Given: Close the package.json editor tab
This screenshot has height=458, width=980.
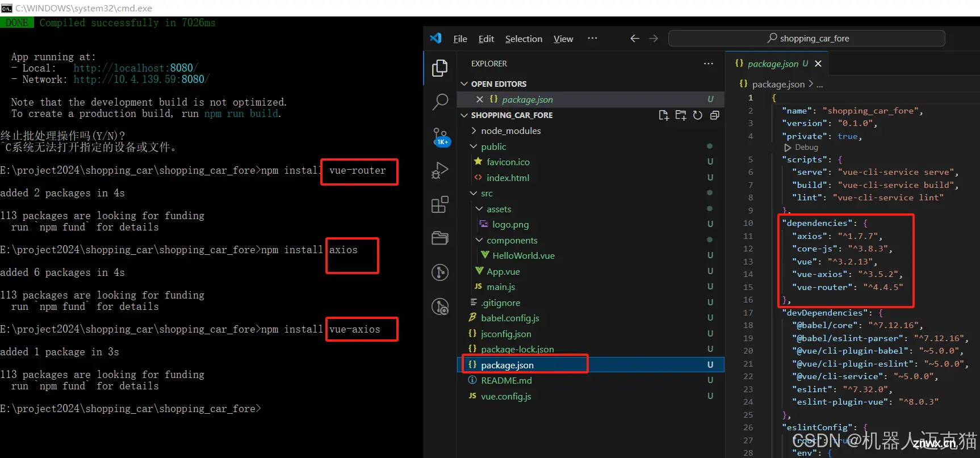Looking at the screenshot, I should pyautogui.click(x=818, y=64).
